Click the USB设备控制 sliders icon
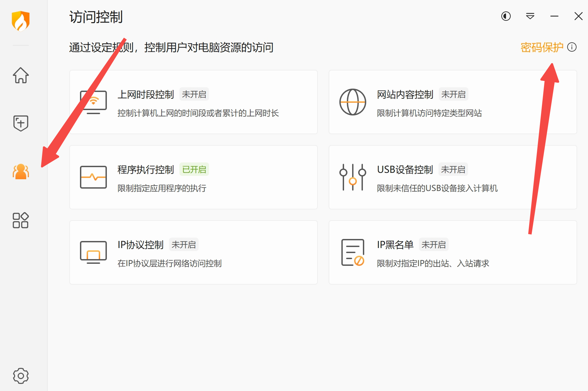Viewport: 588px width, 391px height. 352,177
